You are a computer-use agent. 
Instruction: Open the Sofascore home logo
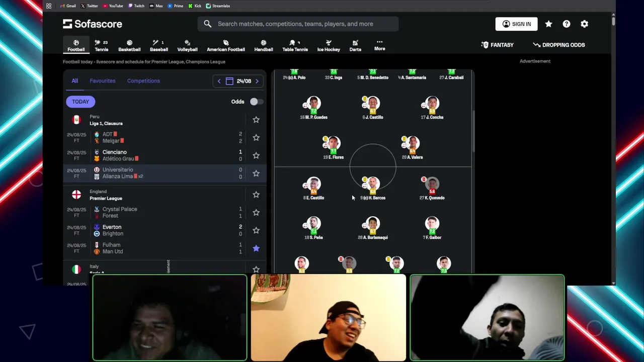(93, 24)
